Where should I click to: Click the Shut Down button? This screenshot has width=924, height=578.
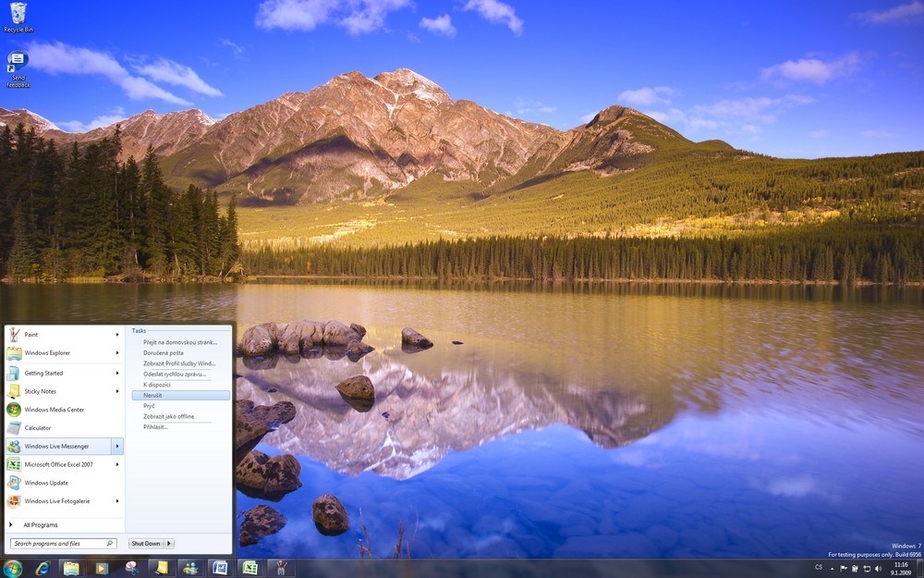click(146, 543)
